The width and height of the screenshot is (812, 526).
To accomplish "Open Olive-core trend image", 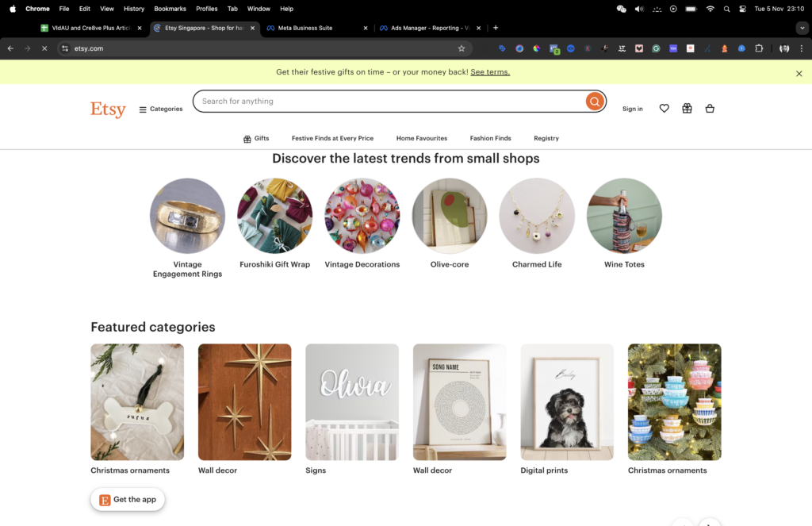I will (x=450, y=216).
